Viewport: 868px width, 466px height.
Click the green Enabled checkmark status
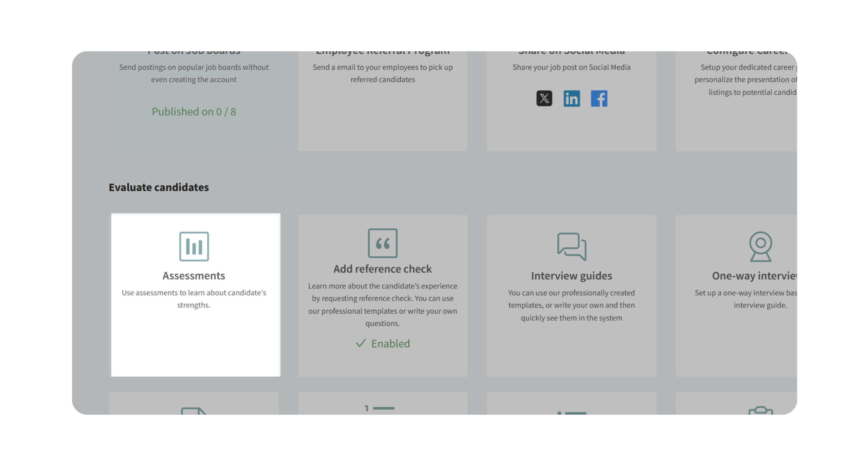(x=383, y=343)
